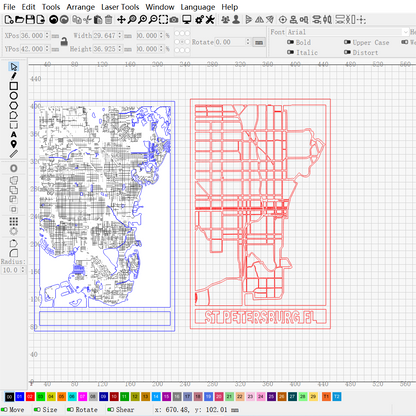Pick the black 00 layer swatch
This screenshot has height=416, width=416.
tap(9, 396)
